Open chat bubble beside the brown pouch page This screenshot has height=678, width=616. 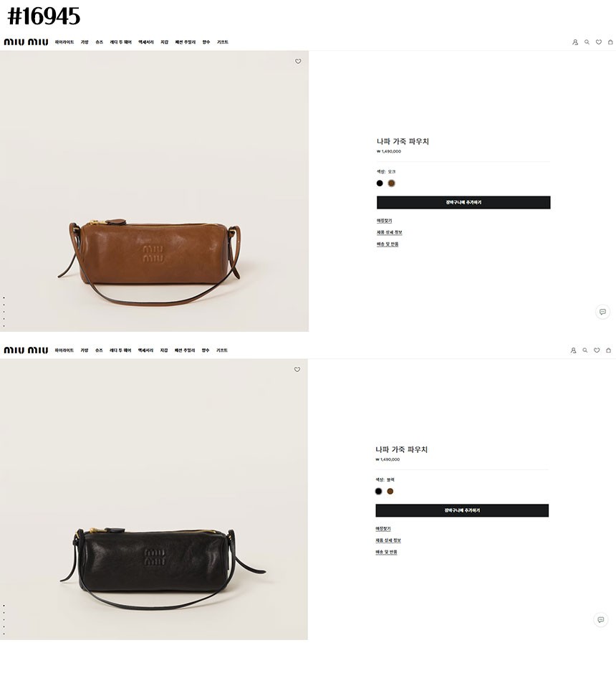tap(602, 312)
